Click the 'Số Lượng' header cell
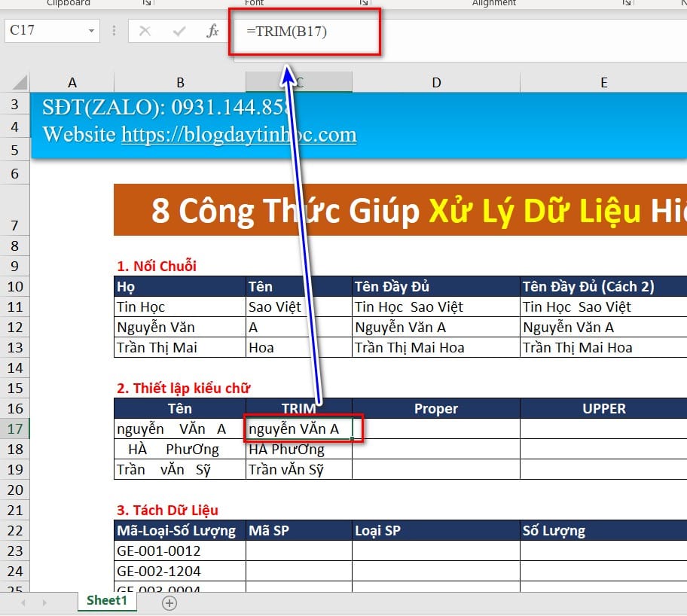 [603, 531]
